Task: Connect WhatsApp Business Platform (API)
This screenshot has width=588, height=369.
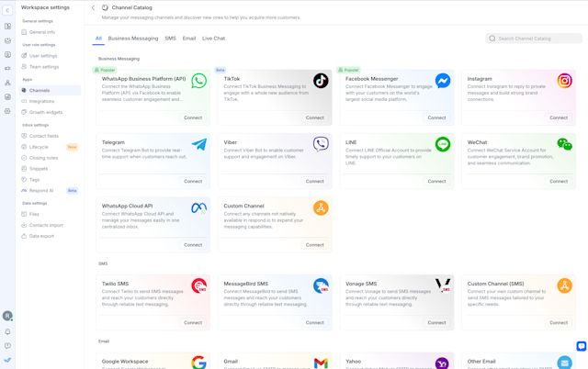Action: pyautogui.click(x=193, y=117)
